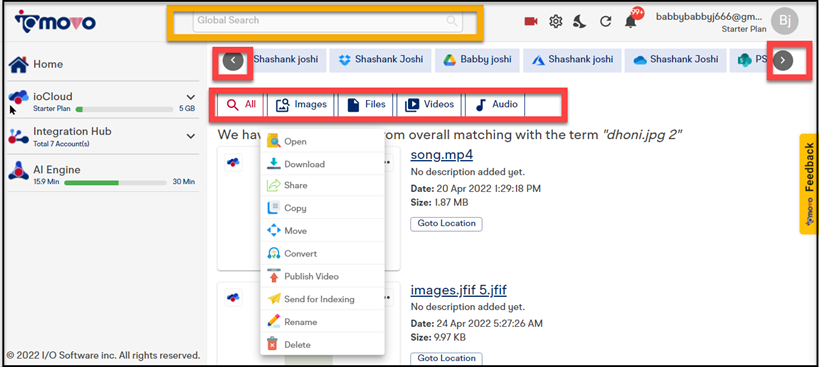Focus the Global Search input field
Screen dimensions: 819x367
pos(327,21)
